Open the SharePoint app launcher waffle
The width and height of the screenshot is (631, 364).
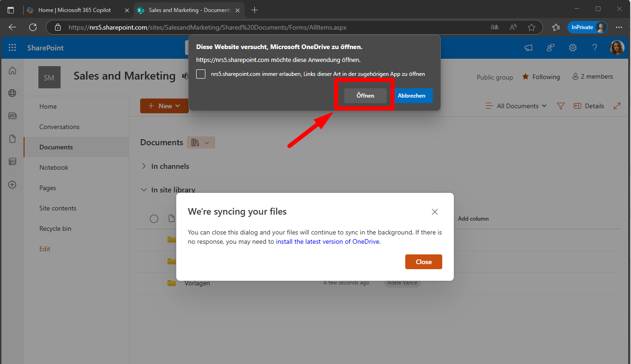click(12, 48)
